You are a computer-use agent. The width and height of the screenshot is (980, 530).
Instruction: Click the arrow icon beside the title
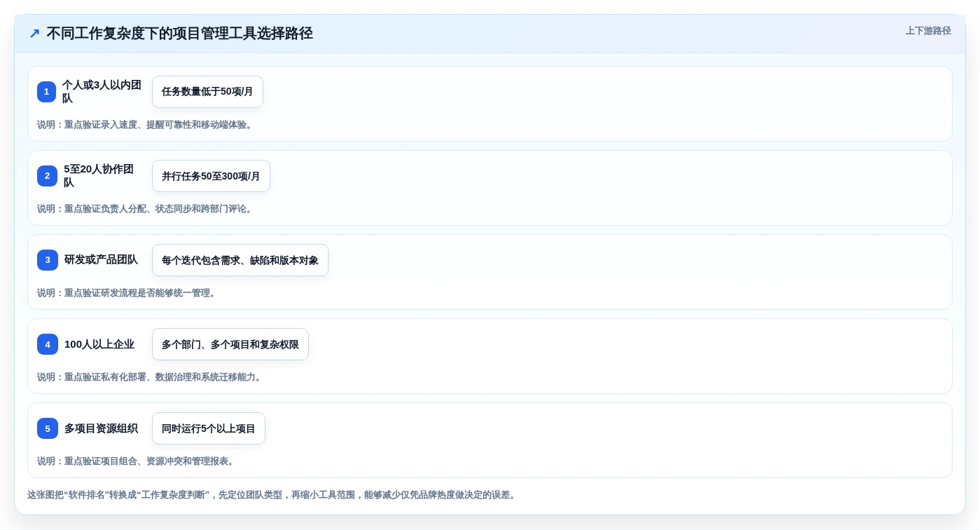[34, 34]
